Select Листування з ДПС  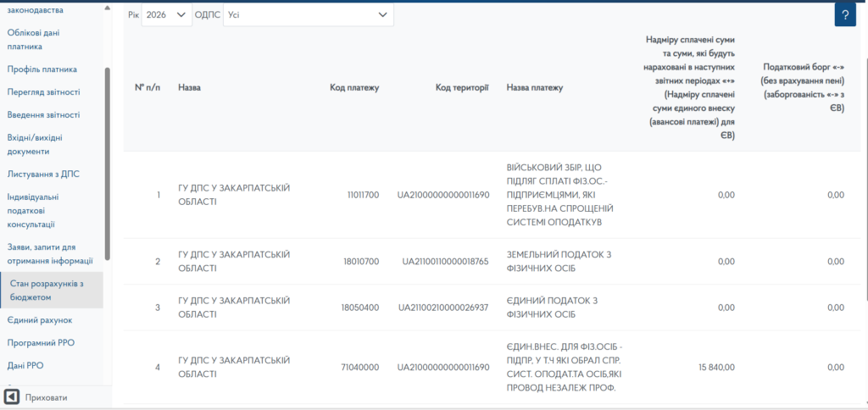coord(42,175)
